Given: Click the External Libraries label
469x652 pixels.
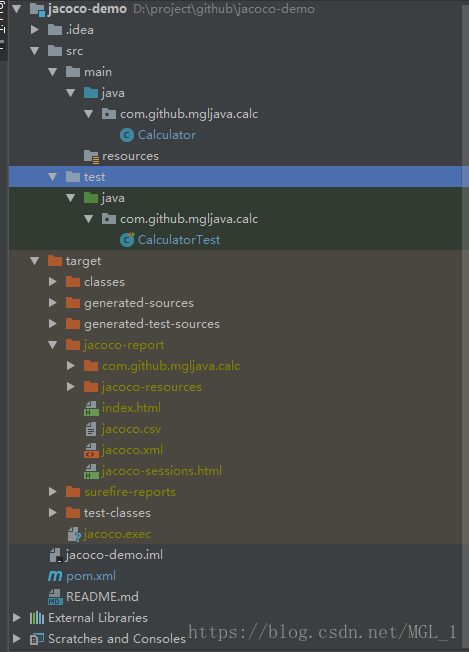Looking at the screenshot, I should click(x=98, y=618).
